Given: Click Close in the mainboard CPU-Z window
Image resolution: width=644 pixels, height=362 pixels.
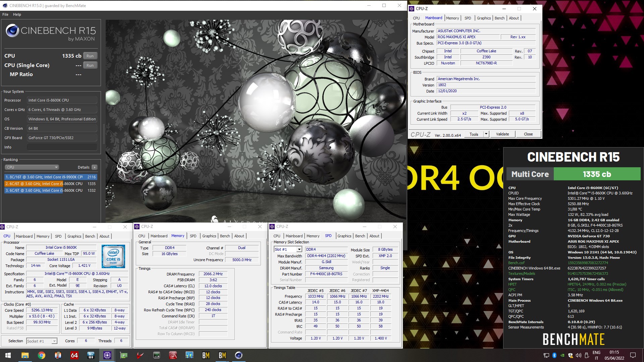Looking at the screenshot, I should pyautogui.click(x=528, y=134).
